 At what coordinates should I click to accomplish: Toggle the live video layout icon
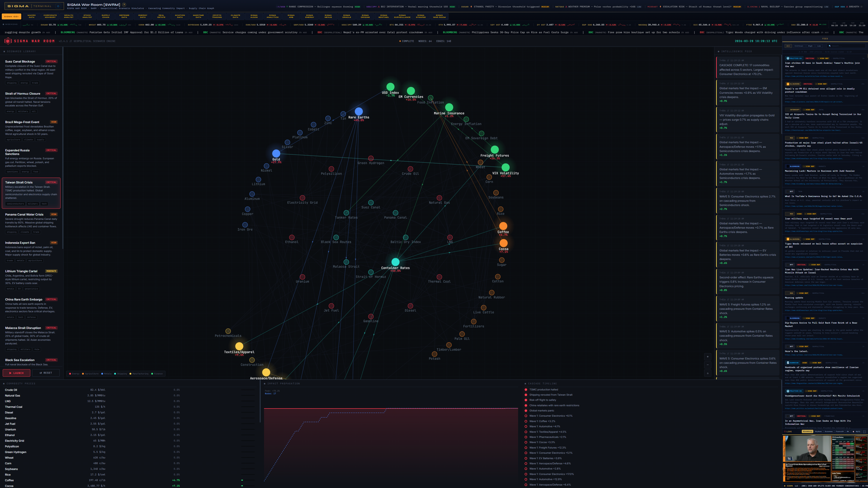[x=864, y=432]
